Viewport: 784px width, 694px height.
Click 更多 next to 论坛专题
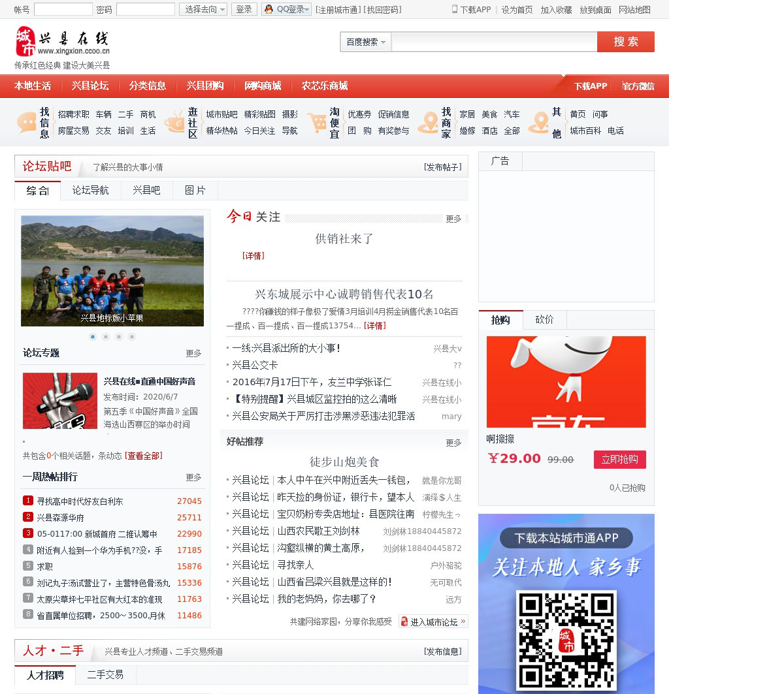point(193,353)
